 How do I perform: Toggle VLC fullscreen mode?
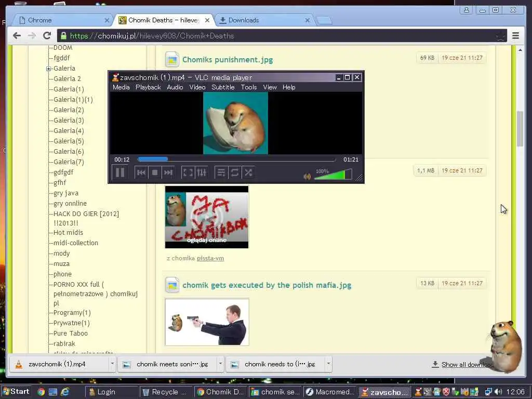188,172
